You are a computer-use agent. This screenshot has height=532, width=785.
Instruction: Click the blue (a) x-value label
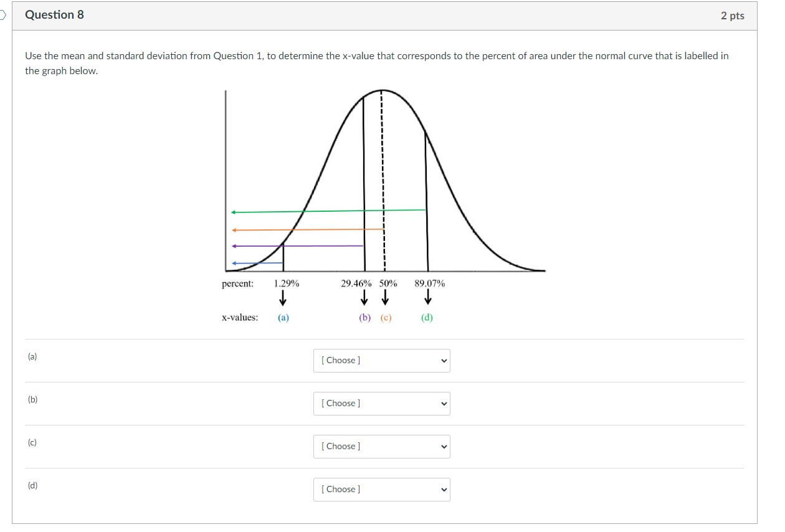tap(283, 317)
